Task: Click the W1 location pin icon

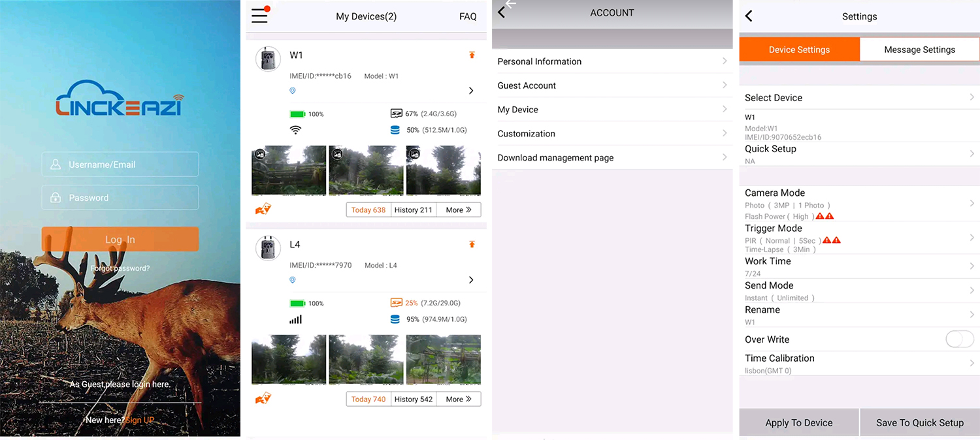Action: tap(293, 91)
